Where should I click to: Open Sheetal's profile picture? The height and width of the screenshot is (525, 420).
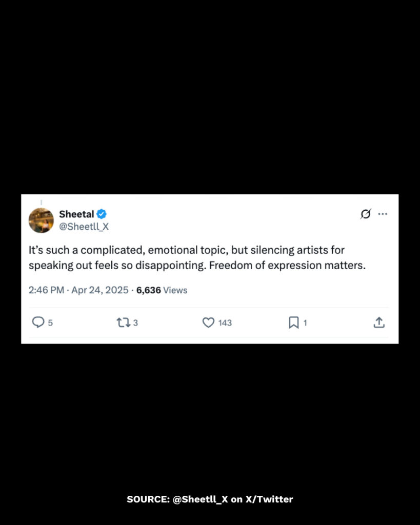tap(41, 220)
